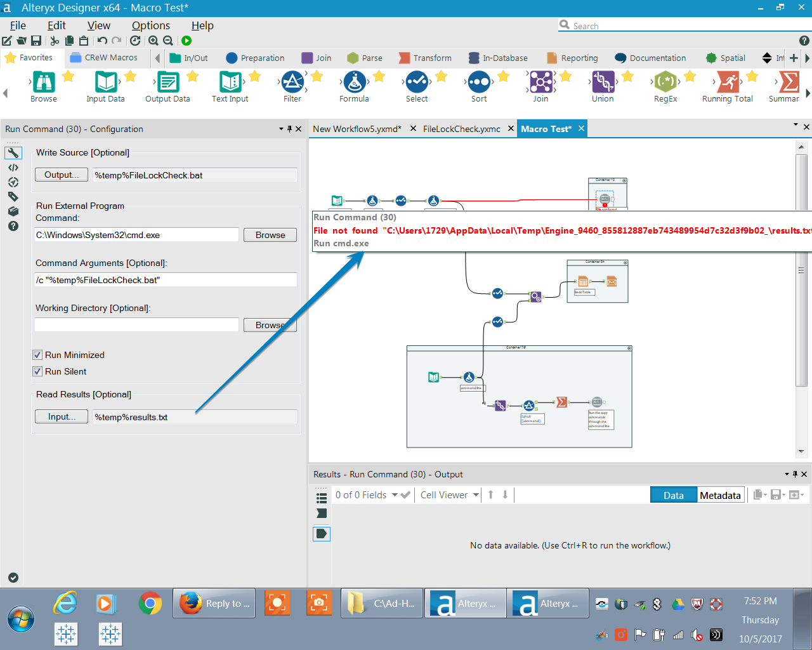Click Browse next to Working Directory

[270, 324]
